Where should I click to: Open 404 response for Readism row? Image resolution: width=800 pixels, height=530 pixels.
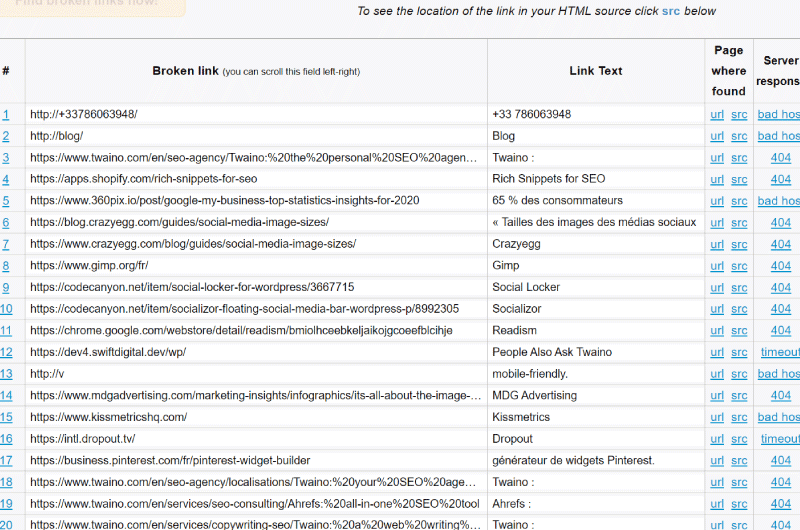pos(781,331)
